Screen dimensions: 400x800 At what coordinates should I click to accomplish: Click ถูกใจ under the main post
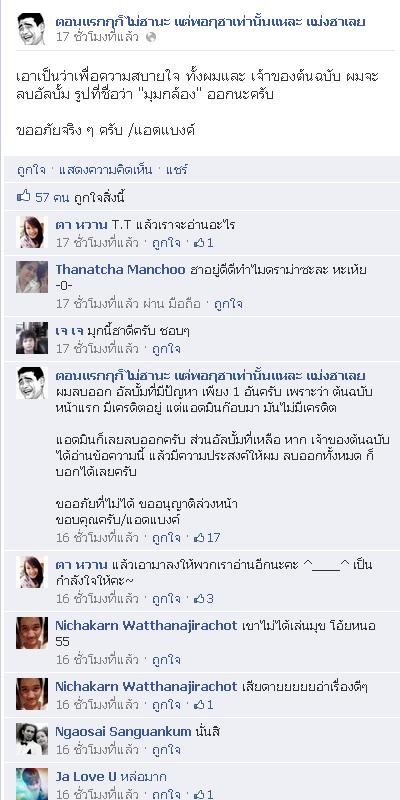[x=31, y=170]
